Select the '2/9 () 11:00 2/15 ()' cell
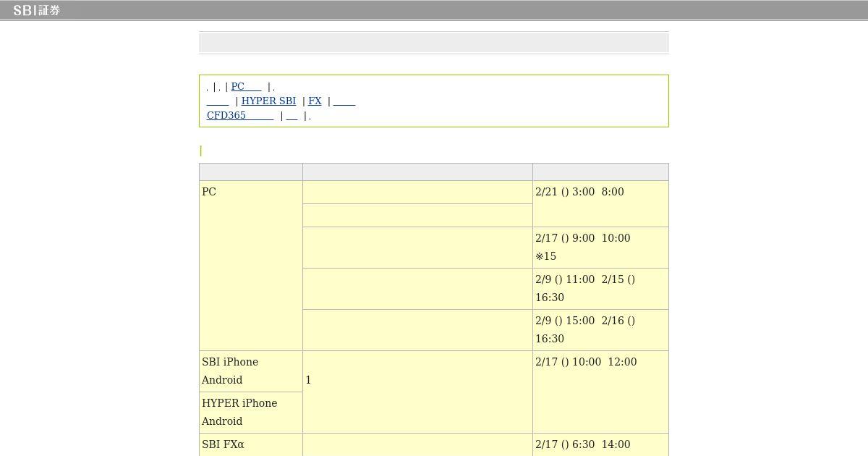868x456 pixels. [x=600, y=289]
